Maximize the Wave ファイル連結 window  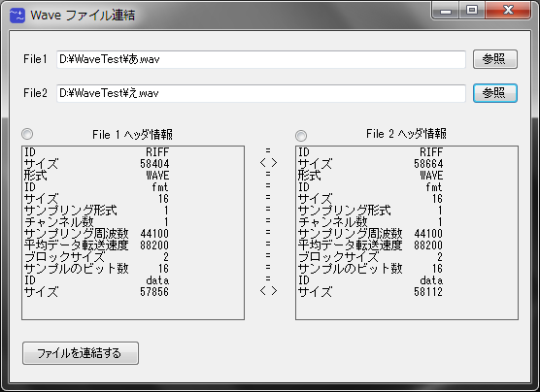(x=472, y=11)
